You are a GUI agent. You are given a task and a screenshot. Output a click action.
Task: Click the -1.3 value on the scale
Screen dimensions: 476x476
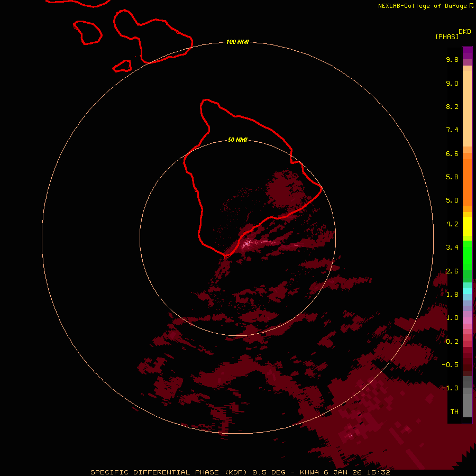click(450, 388)
